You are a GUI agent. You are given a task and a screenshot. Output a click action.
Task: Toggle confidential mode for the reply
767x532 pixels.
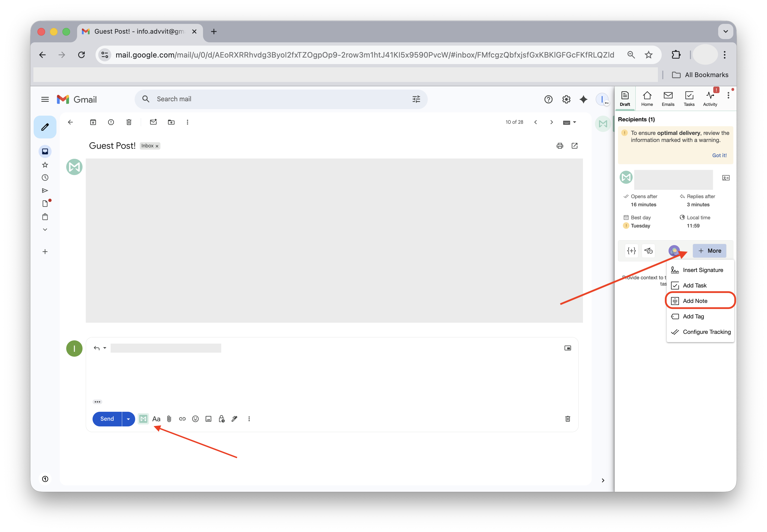click(x=222, y=419)
